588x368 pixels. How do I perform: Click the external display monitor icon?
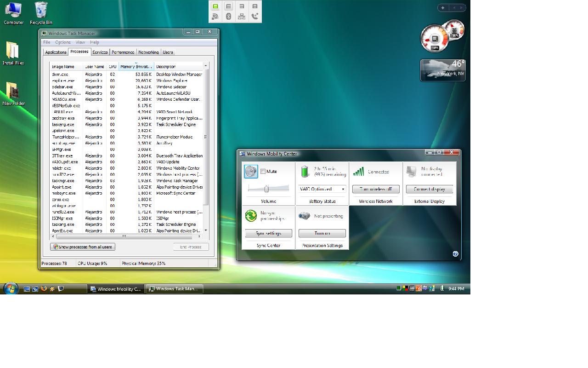click(412, 172)
